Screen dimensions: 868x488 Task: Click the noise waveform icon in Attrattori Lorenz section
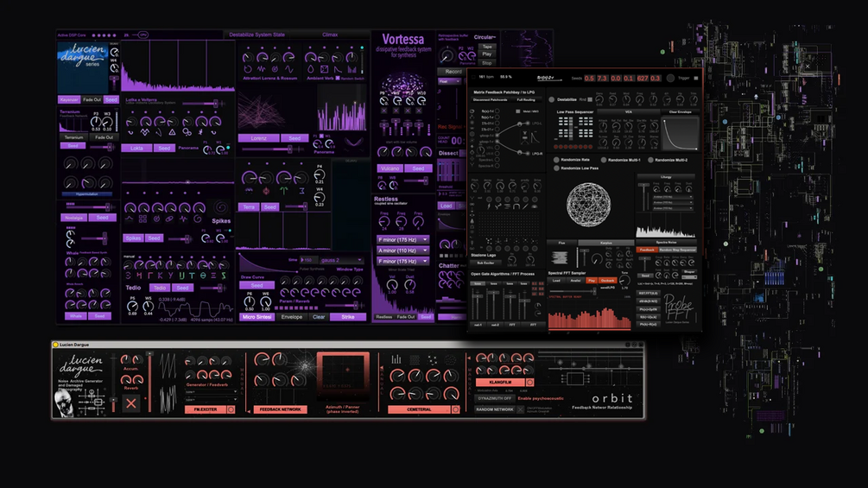[262, 69]
